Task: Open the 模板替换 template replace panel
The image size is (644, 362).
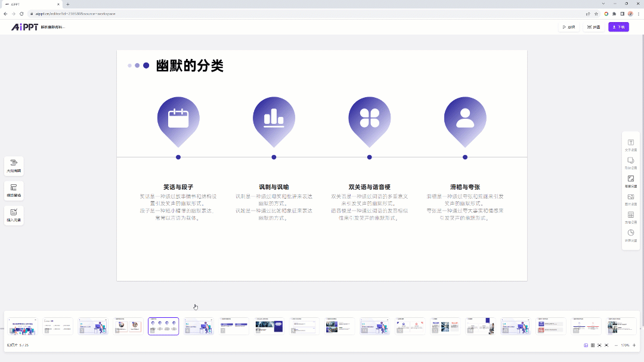Action: [13, 190]
